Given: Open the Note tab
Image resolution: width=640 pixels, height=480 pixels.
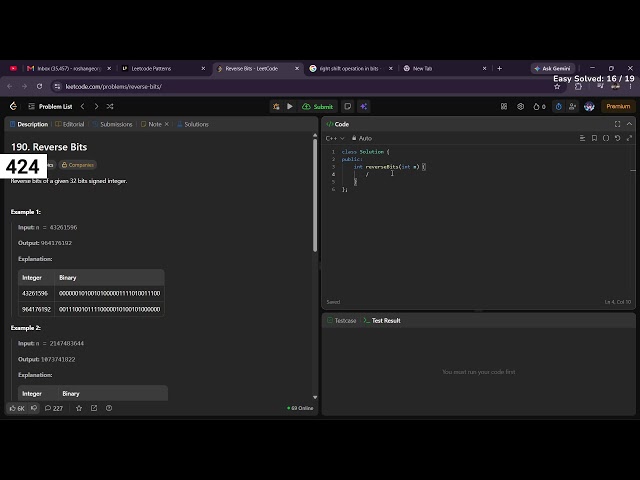Looking at the screenshot, I should [151, 124].
